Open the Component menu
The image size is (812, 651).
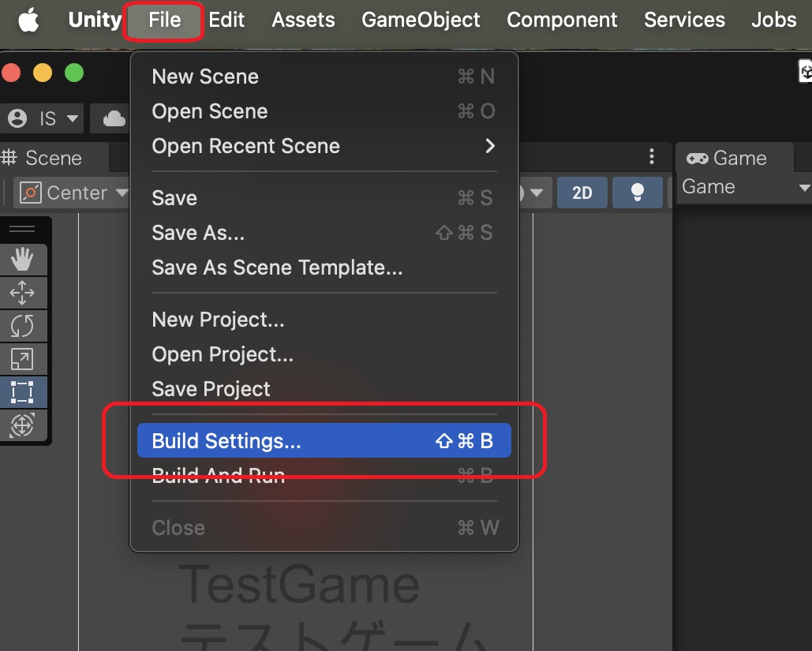coord(562,20)
